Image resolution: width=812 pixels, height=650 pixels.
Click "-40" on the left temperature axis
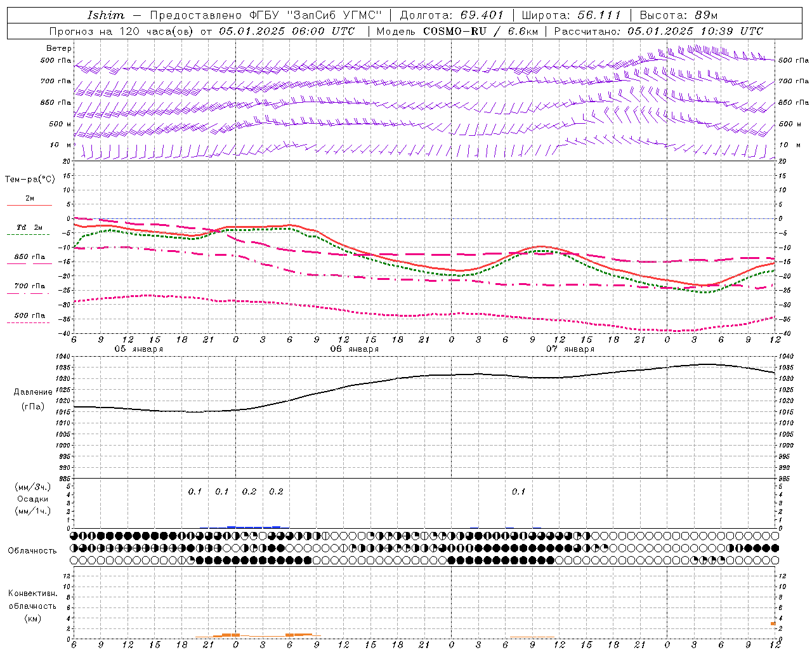click(x=65, y=333)
